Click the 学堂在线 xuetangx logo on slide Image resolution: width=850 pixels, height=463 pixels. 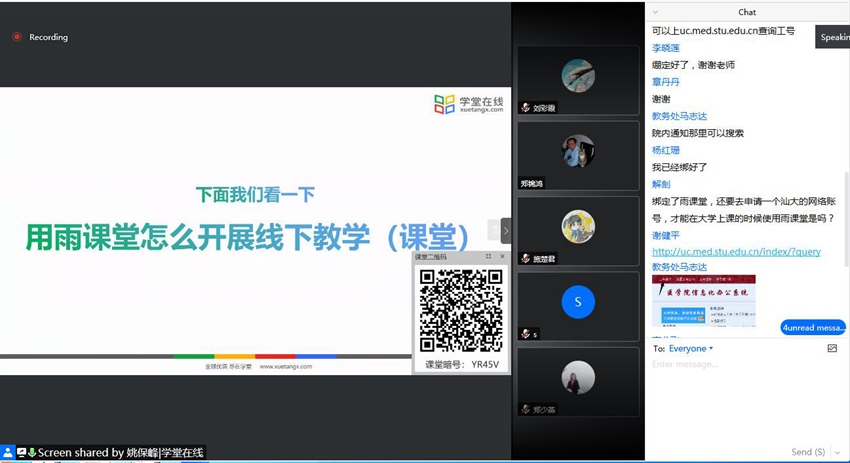468,104
